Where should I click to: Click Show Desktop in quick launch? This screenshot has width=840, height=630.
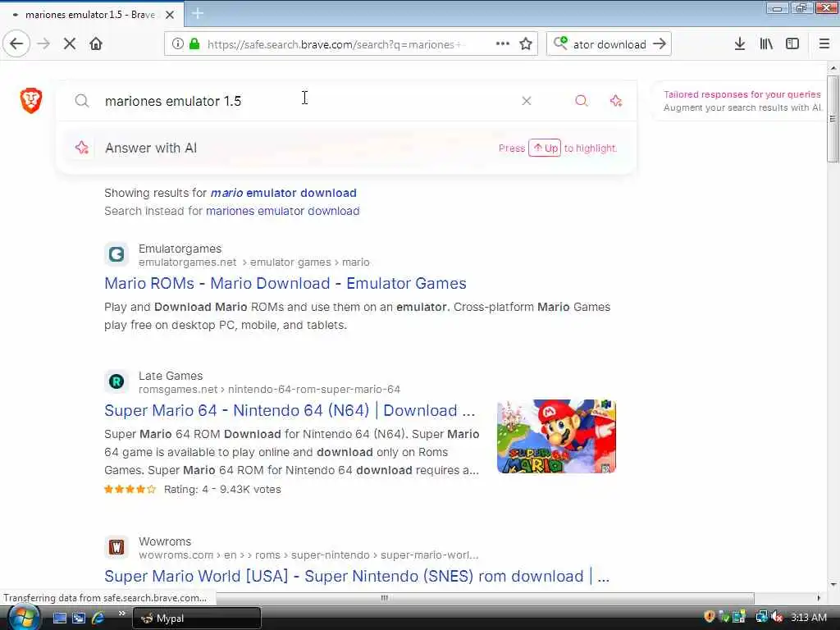click(59, 618)
